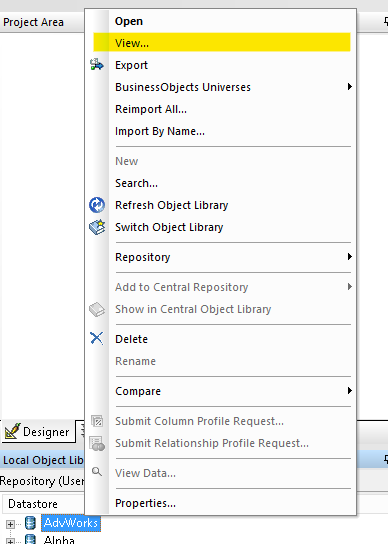
Task: Click the Refresh Object Library icon
Action: coord(97,205)
